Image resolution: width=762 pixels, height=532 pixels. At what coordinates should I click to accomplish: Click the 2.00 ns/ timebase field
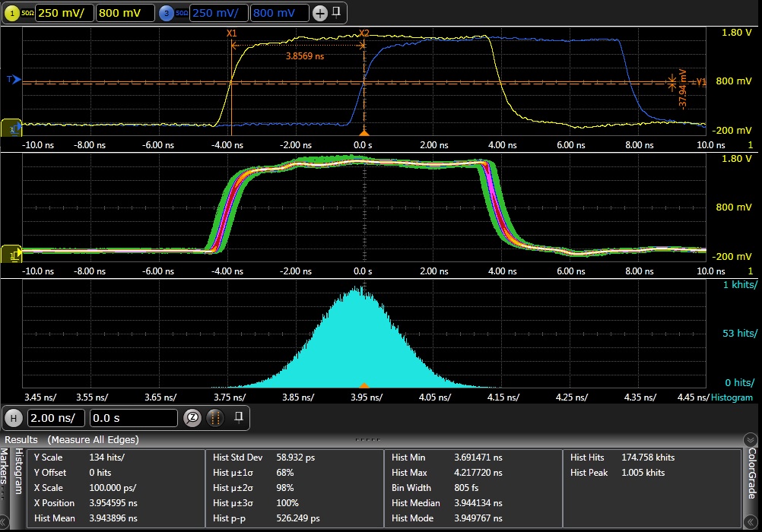pyautogui.click(x=56, y=418)
